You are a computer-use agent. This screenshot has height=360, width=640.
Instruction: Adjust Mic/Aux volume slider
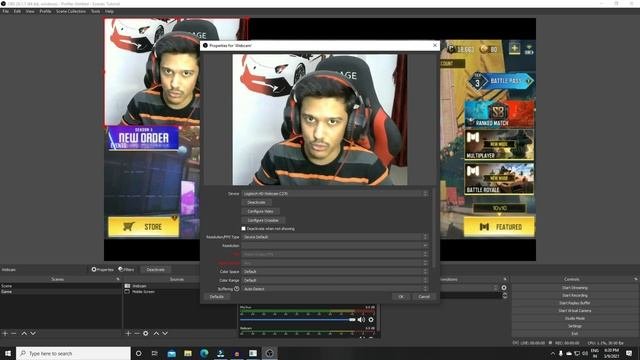click(x=298, y=320)
